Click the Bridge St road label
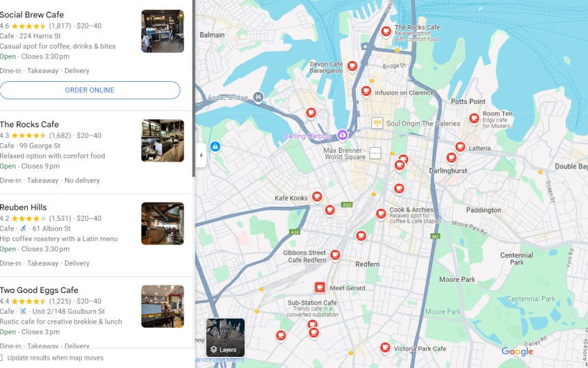The width and height of the screenshot is (588, 368). pos(394,65)
